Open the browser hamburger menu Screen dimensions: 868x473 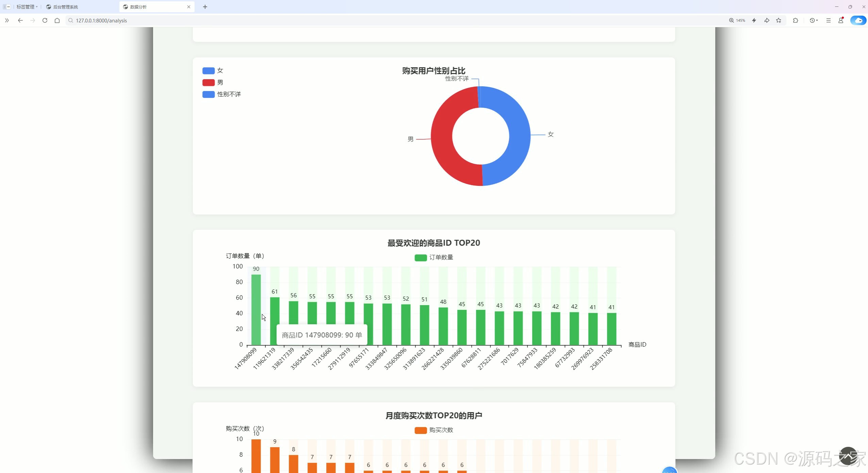828,20
